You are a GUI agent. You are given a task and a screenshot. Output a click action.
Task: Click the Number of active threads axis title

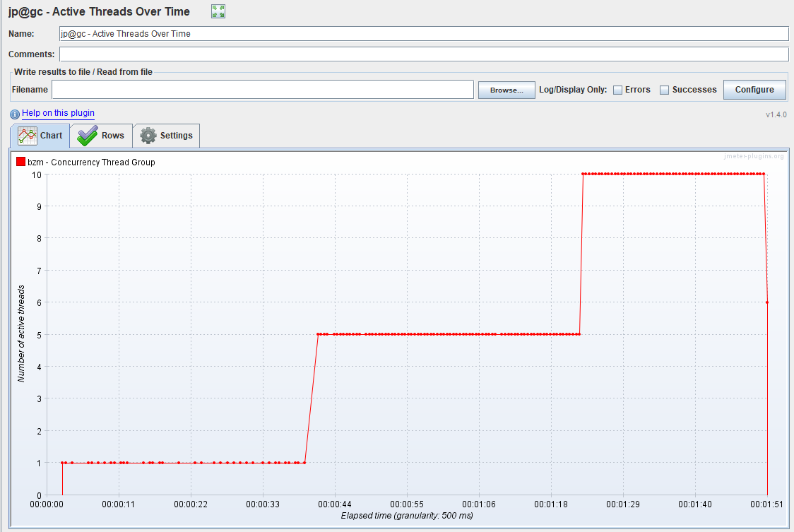[x=21, y=333]
